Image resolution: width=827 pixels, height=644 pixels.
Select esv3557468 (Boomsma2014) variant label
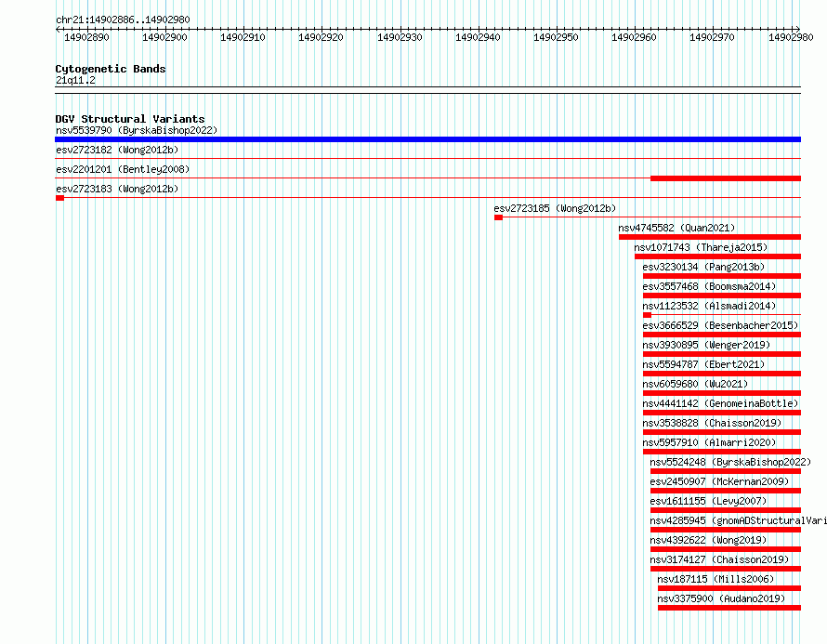tap(709, 286)
